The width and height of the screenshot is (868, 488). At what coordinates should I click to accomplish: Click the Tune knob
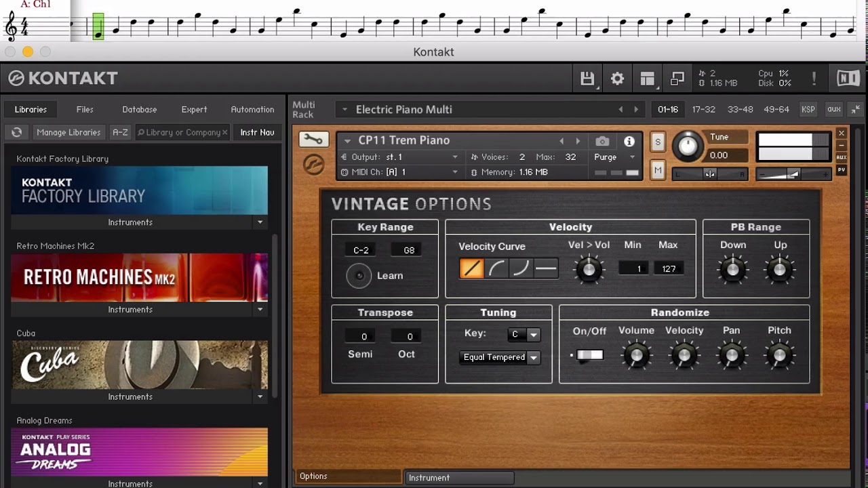(688, 146)
